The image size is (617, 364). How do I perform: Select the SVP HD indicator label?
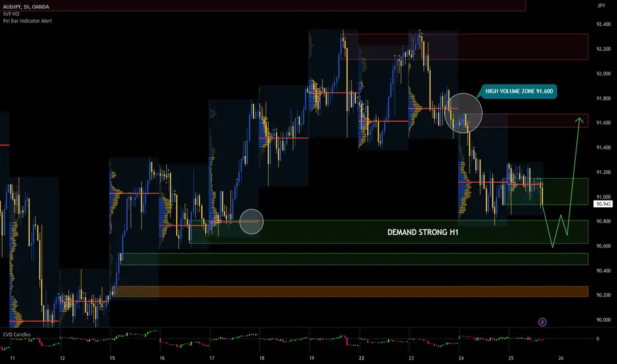(11, 14)
